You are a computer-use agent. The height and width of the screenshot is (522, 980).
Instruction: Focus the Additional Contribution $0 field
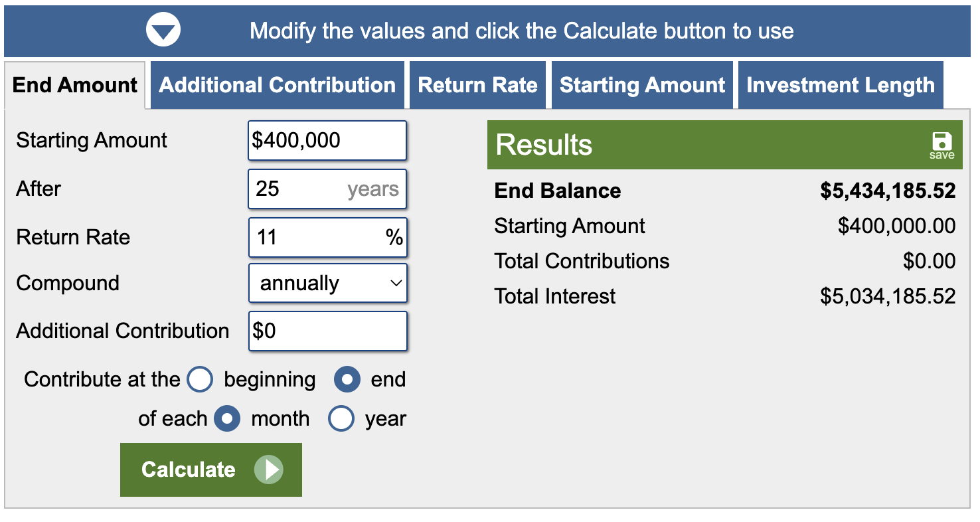pyautogui.click(x=327, y=331)
